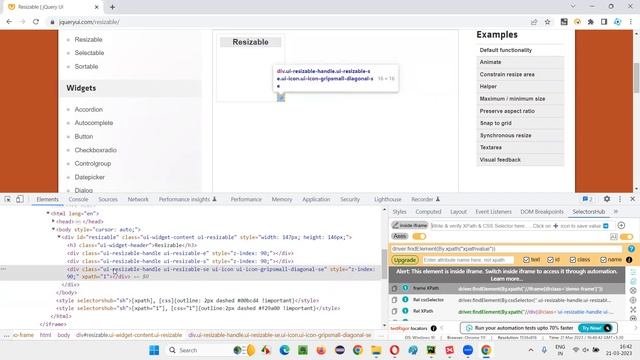Copy the Iframe XPath value
This screenshot has width=640, height=360.
click(394, 288)
